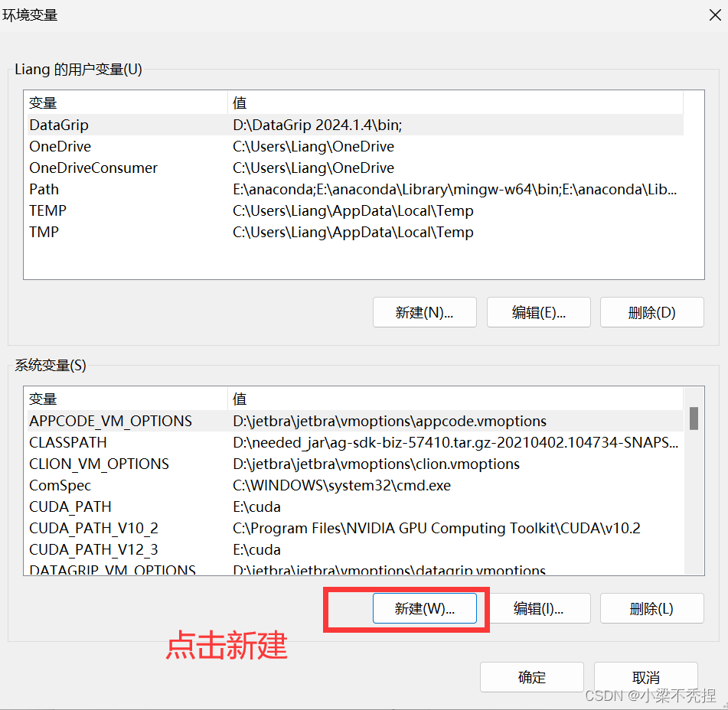Confirm with the 确定 button
Screen dimensions: 728x710
(531, 677)
